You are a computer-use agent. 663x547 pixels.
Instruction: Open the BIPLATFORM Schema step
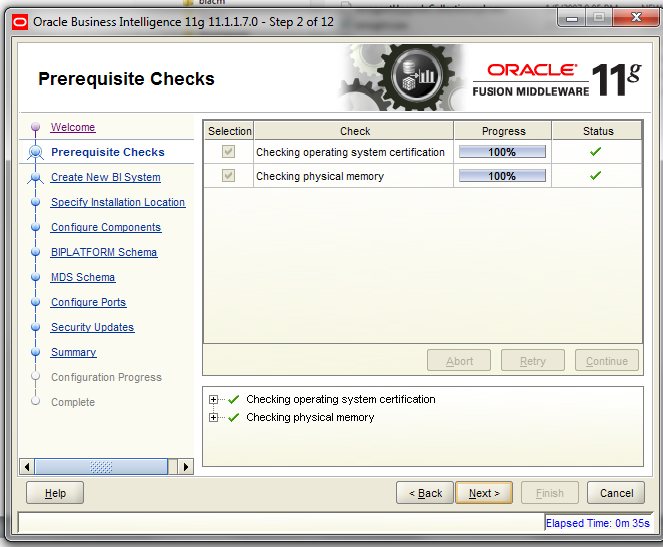(104, 252)
